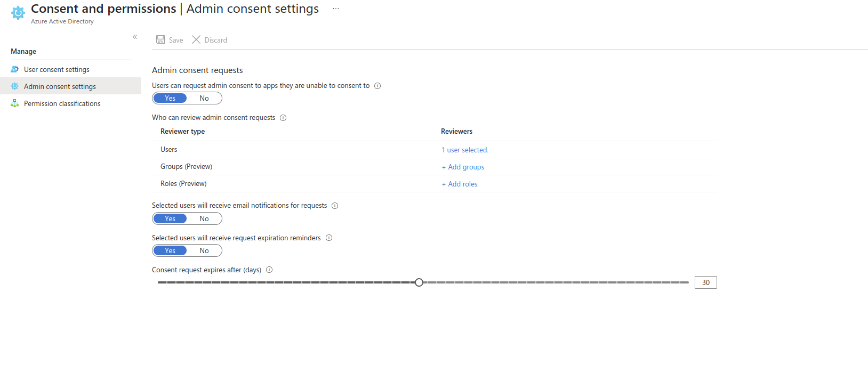Open the ellipsis more options menu
868x373 pixels.
coord(336,9)
